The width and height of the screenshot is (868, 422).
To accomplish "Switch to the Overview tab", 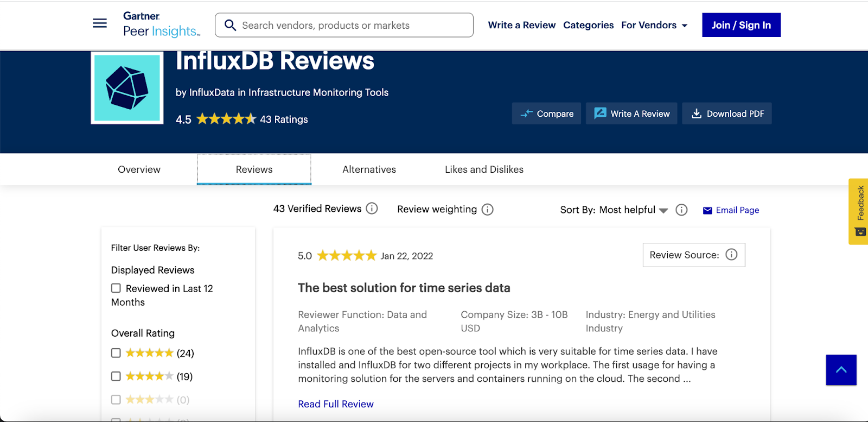I will (x=139, y=169).
